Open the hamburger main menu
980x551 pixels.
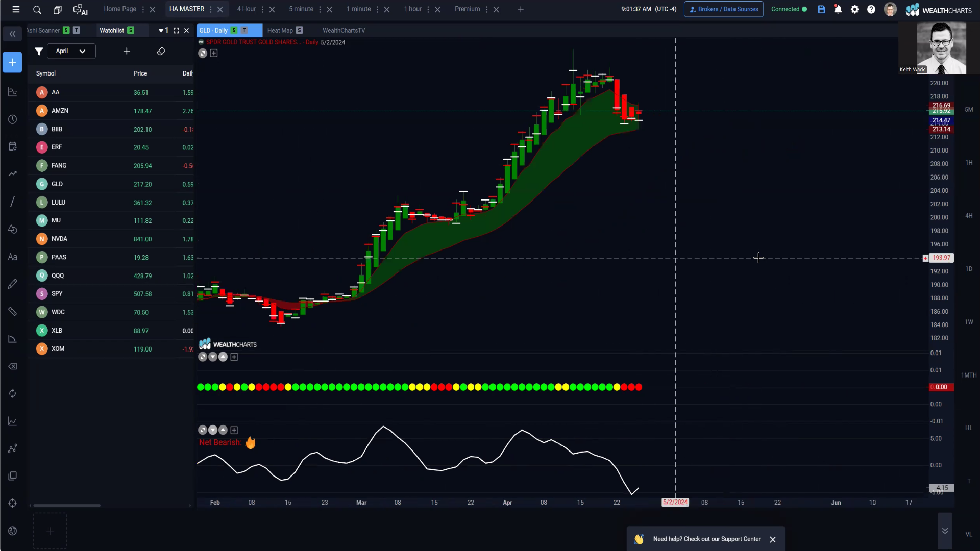click(16, 9)
